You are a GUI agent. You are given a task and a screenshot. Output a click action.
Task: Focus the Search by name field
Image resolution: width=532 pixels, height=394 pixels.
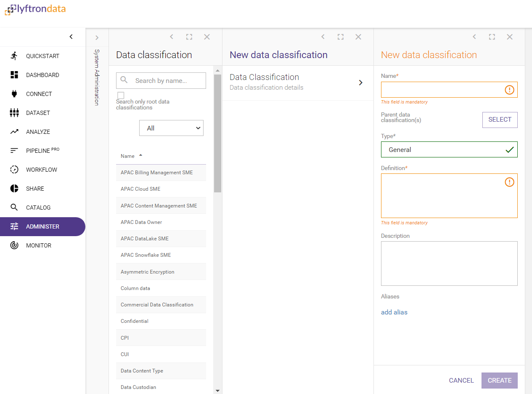(161, 80)
